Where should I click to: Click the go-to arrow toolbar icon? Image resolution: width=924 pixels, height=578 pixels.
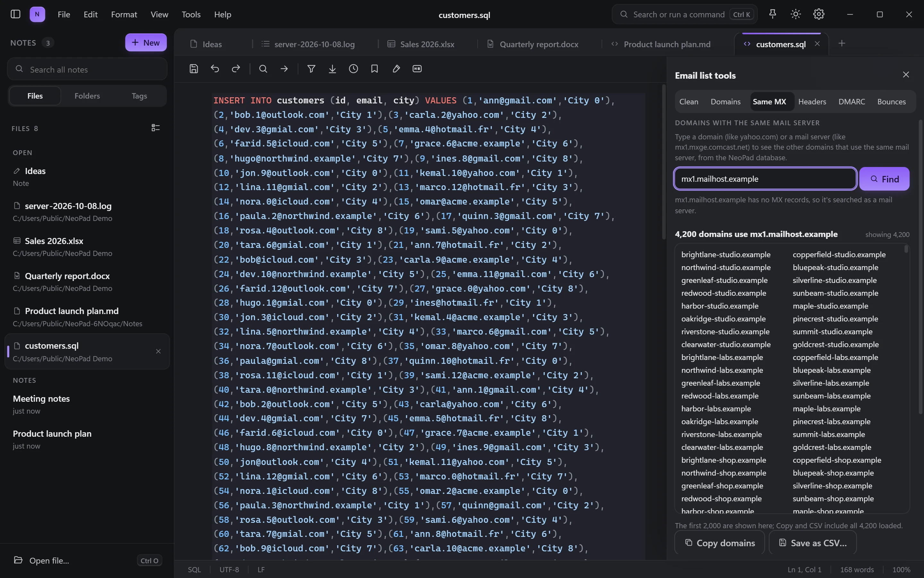click(x=284, y=69)
